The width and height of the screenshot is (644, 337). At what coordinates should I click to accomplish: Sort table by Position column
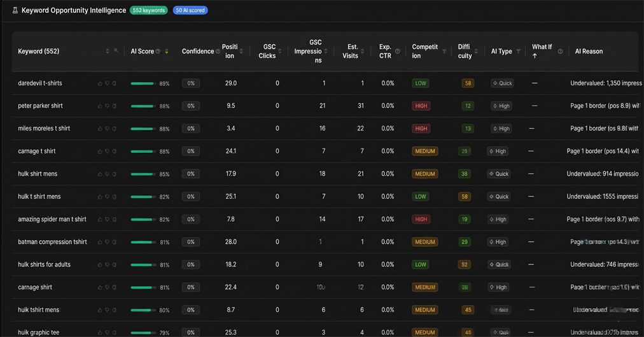pos(241,52)
